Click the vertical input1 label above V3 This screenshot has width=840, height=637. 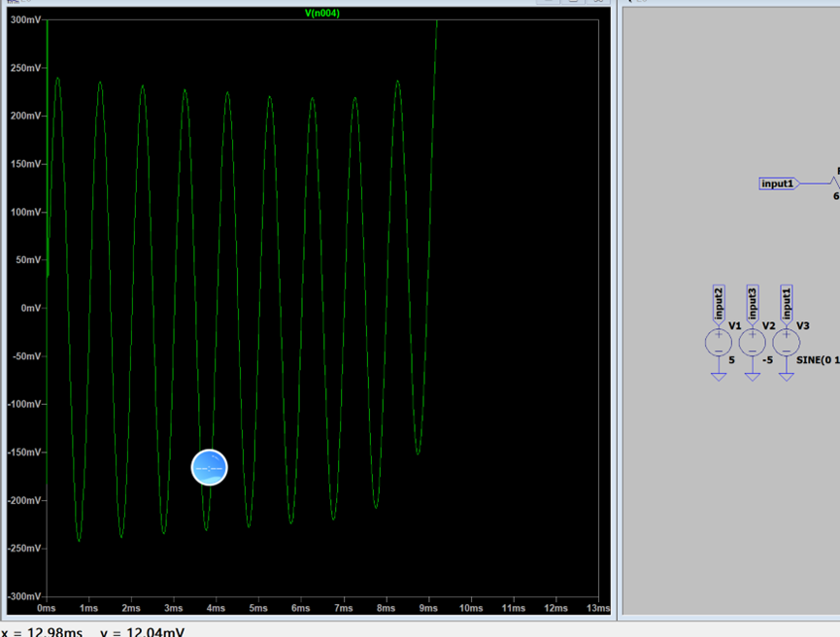(786, 304)
